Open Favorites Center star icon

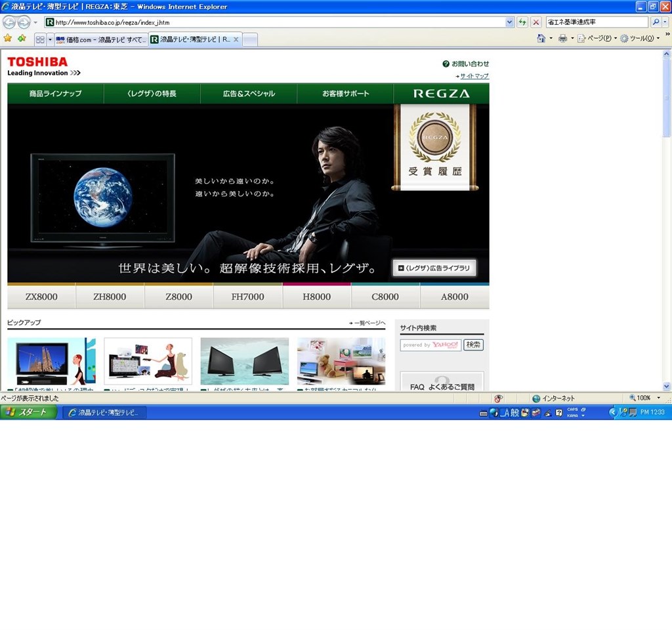[x=8, y=39]
